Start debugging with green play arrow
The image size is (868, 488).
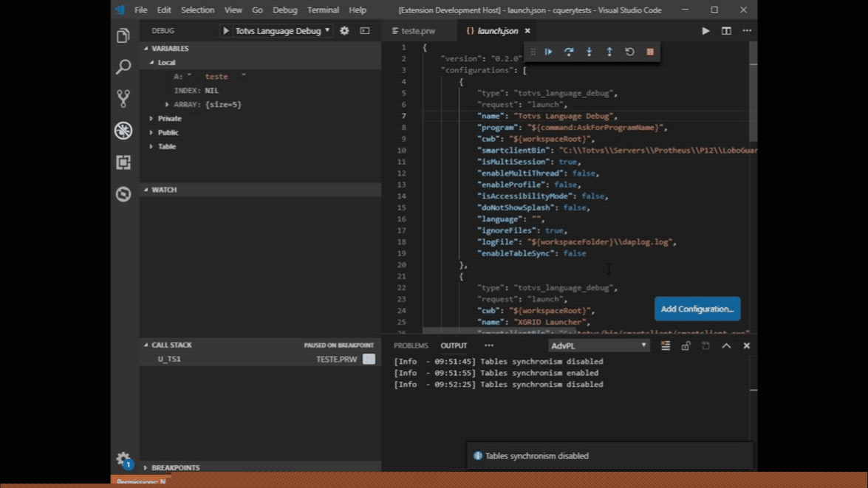tap(226, 31)
